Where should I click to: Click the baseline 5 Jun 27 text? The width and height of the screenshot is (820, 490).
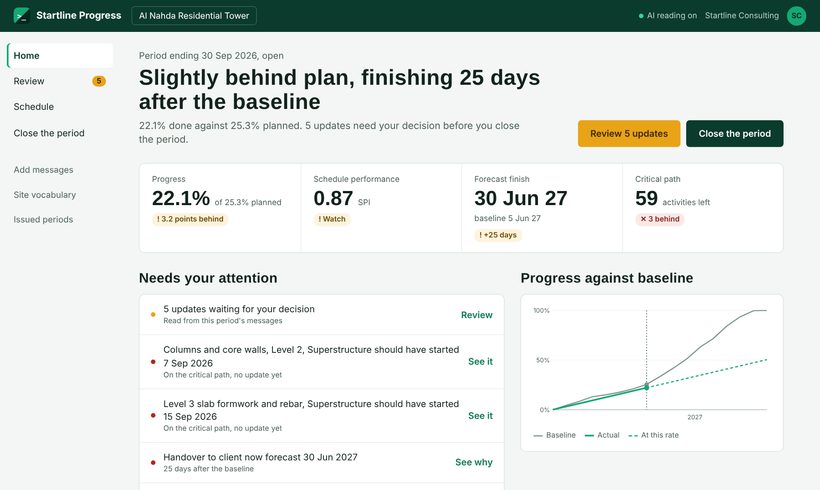pos(507,218)
